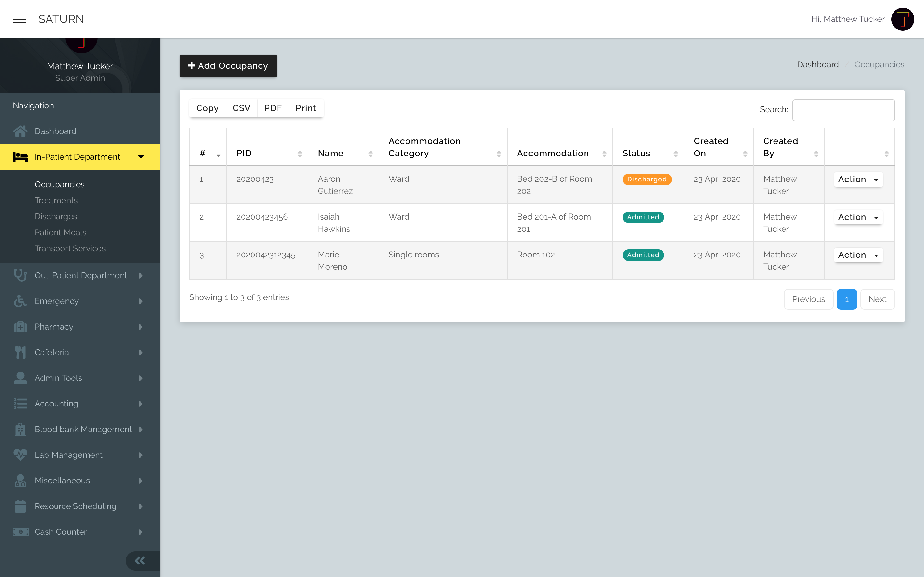Click the Add Occupancy button
This screenshot has width=924, height=577.
click(x=228, y=66)
